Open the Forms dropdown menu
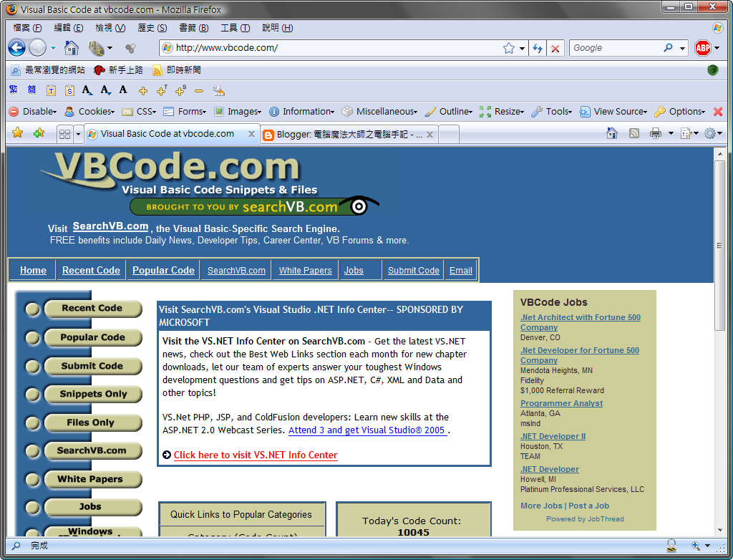Viewport: 733px width, 560px height. click(185, 111)
